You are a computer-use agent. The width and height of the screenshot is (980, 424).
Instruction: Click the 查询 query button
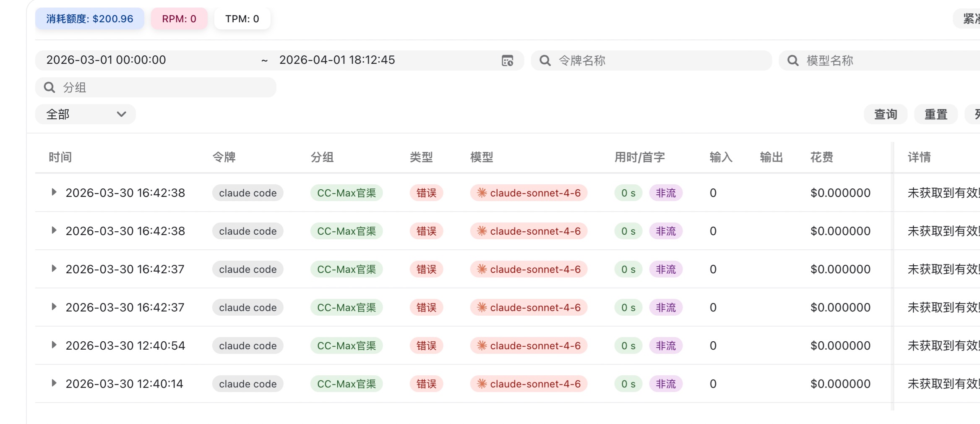pyautogui.click(x=885, y=114)
